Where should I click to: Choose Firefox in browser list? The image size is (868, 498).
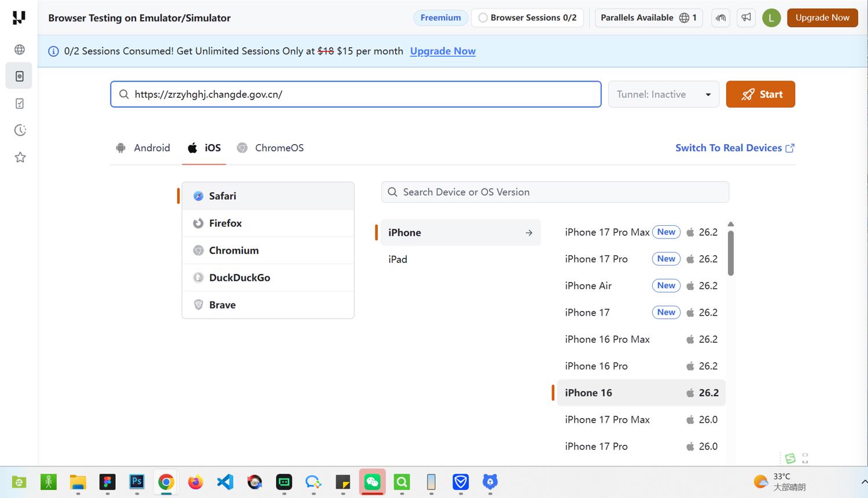pyautogui.click(x=268, y=223)
